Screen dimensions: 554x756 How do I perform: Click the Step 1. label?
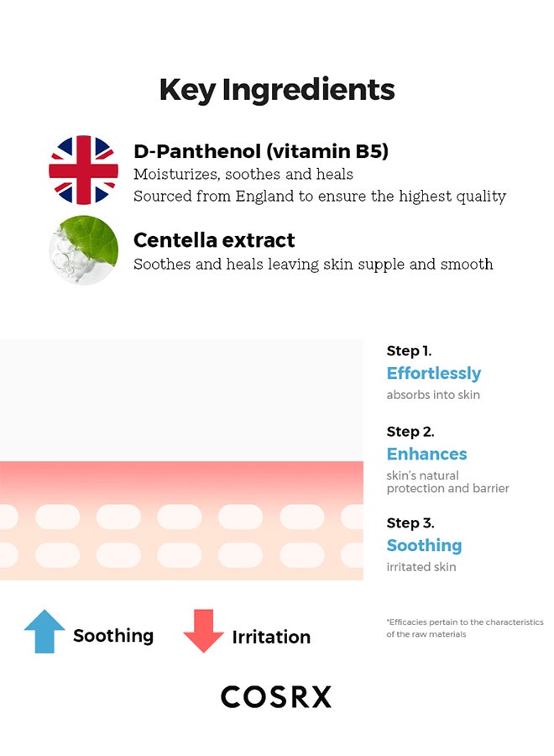[x=409, y=351]
